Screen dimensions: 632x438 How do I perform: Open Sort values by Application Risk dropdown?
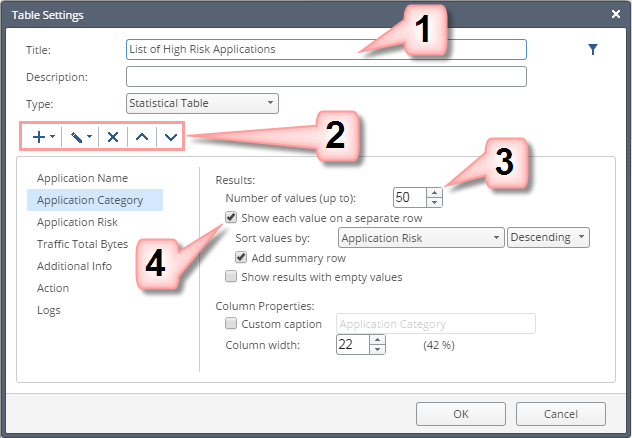click(x=420, y=238)
